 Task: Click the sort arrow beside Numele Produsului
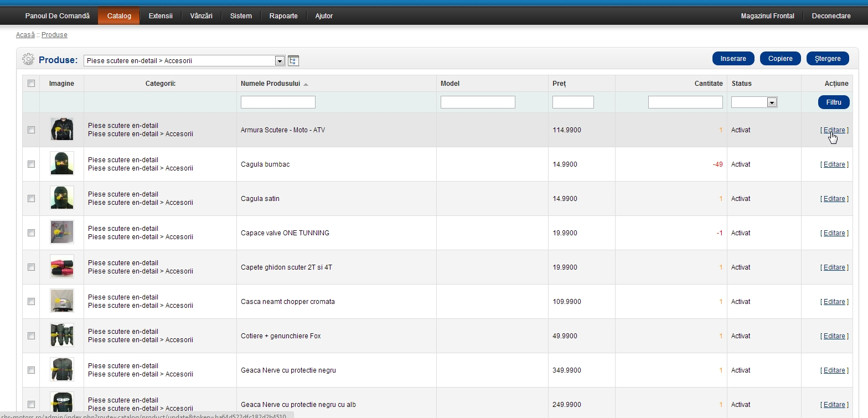306,84
